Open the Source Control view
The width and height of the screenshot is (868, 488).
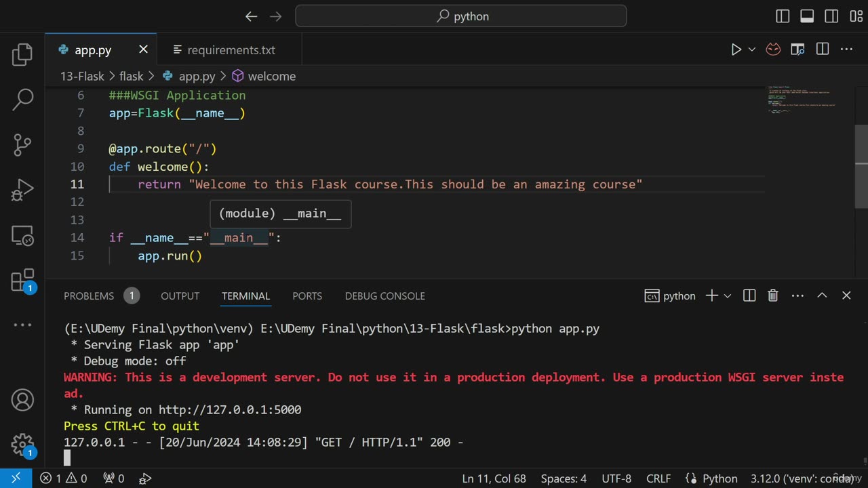coord(22,144)
